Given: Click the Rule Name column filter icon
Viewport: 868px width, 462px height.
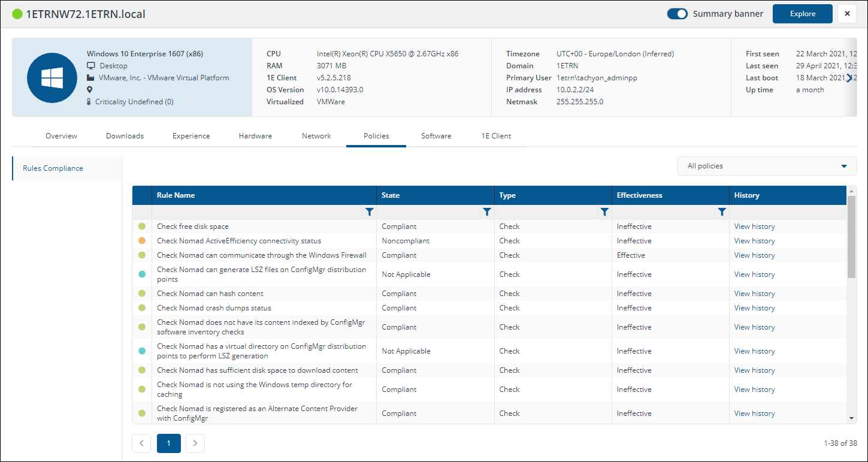Looking at the screenshot, I should pos(369,212).
